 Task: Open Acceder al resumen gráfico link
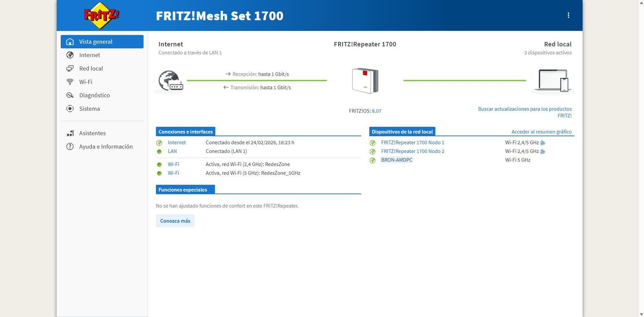coord(541,132)
